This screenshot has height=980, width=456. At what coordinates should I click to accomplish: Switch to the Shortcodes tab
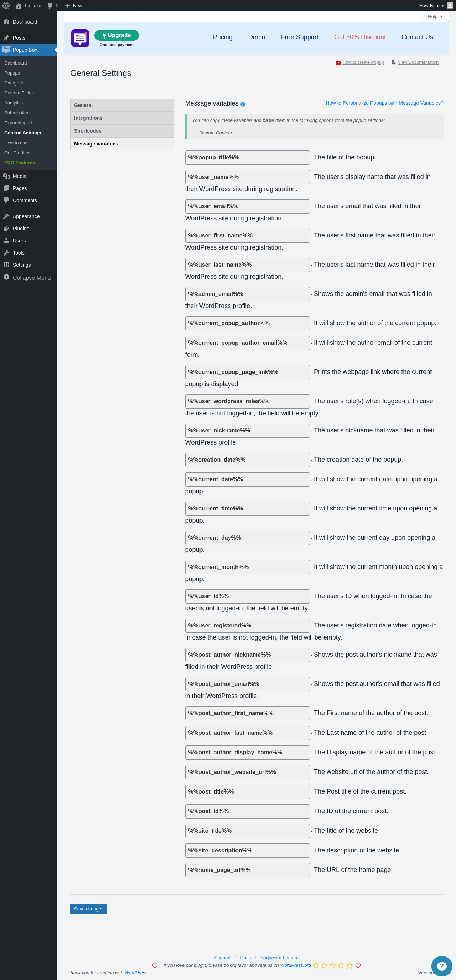click(x=122, y=131)
